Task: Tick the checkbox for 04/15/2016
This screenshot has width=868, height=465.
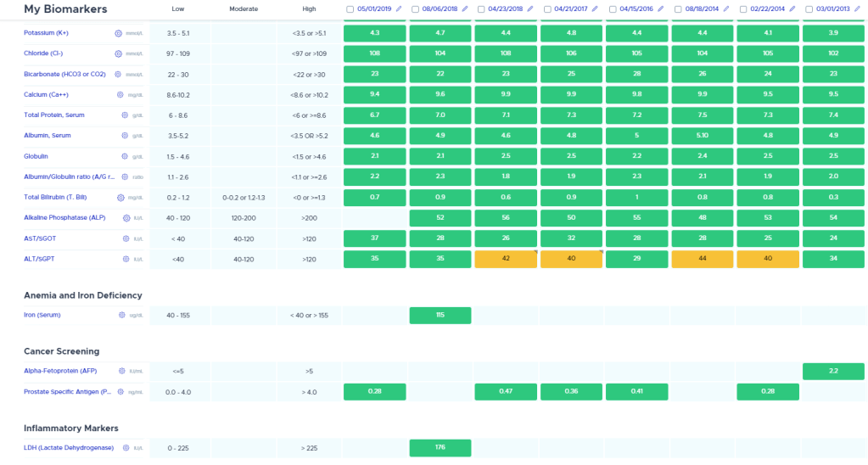Action: point(612,9)
